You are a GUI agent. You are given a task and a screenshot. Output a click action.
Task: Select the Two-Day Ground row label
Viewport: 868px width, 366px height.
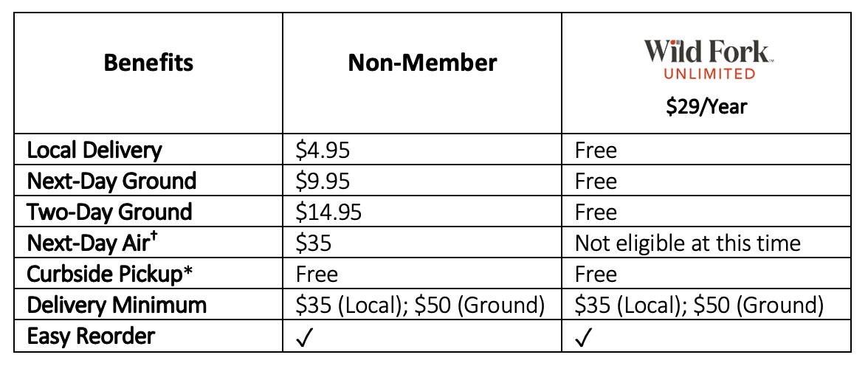pos(109,212)
